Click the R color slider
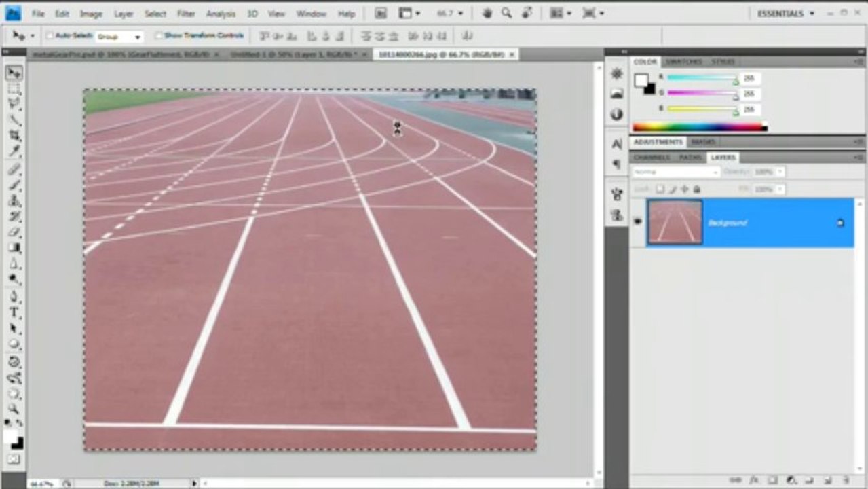 coord(702,78)
